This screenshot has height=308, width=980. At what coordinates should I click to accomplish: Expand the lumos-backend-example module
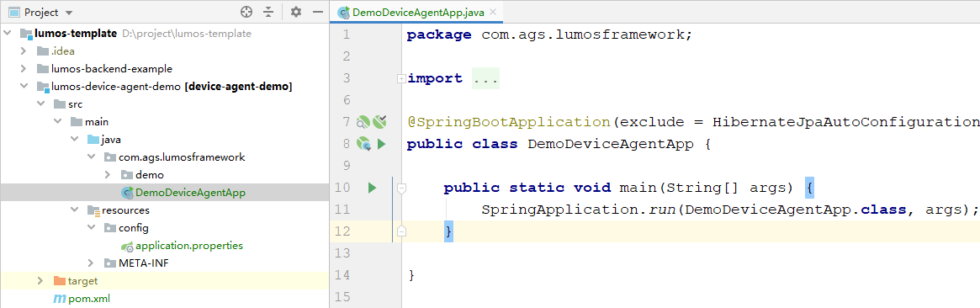[24, 69]
